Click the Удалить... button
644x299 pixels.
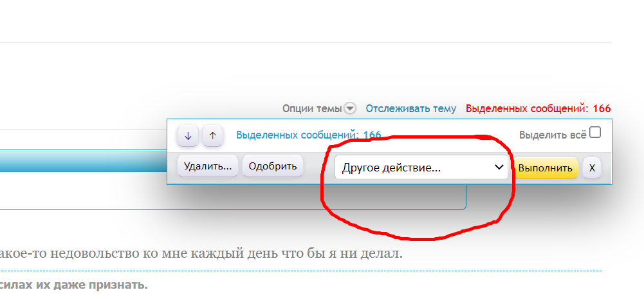[208, 166]
